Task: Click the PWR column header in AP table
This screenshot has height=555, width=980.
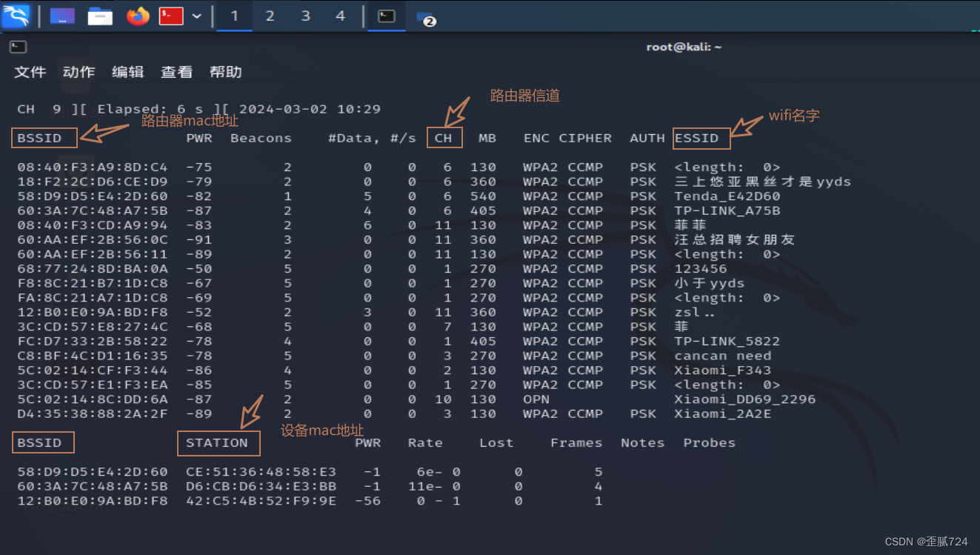Action: pyautogui.click(x=199, y=138)
